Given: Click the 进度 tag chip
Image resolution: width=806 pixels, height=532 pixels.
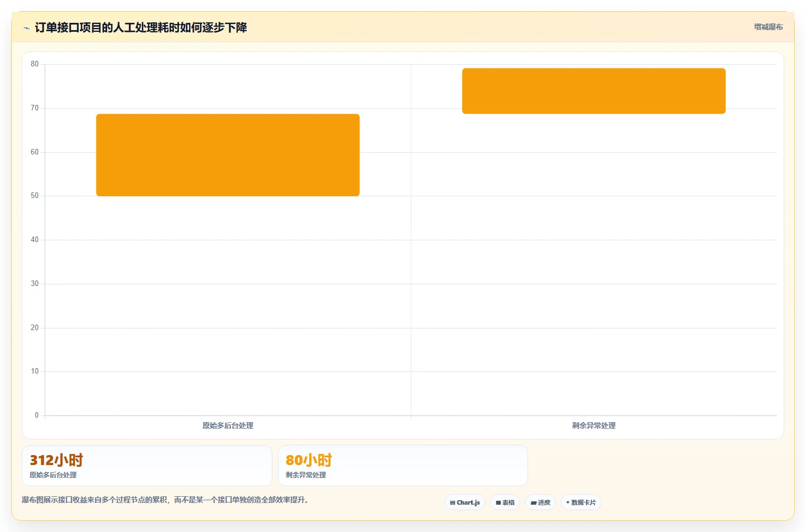Looking at the screenshot, I should (x=540, y=502).
